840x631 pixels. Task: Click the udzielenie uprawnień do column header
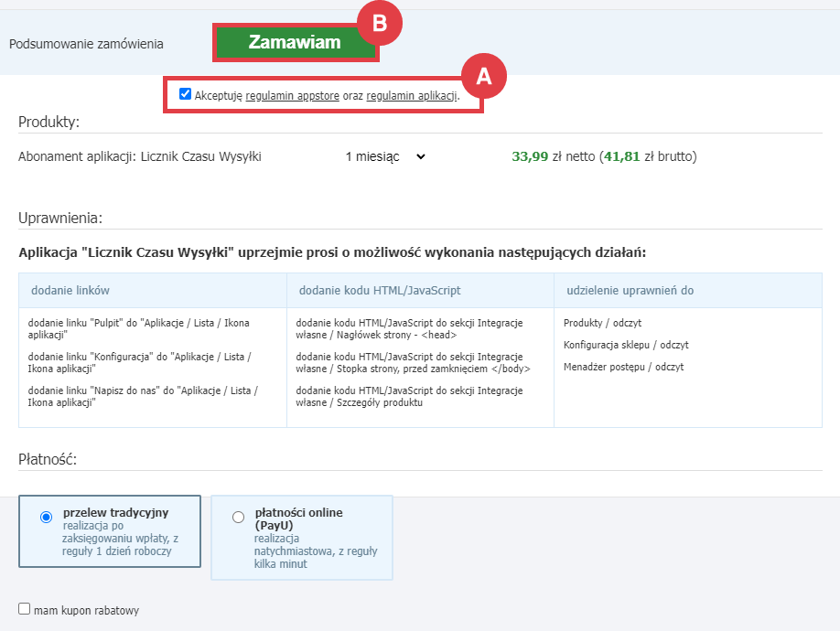coord(630,291)
